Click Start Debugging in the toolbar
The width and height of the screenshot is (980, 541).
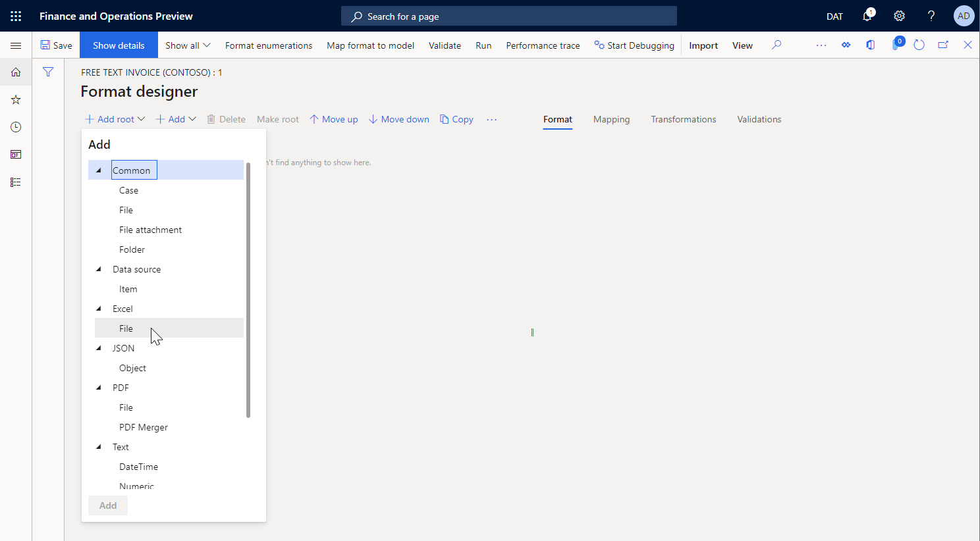click(x=634, y=45)
